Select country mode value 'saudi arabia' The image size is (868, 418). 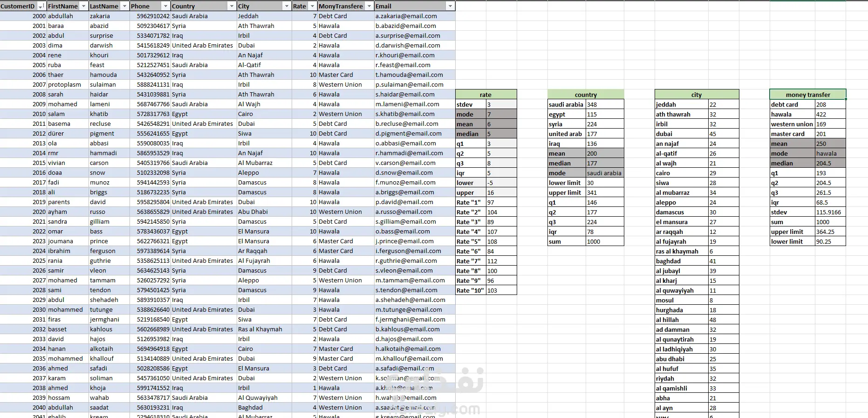pyautogui.click(x=605, y=173)
